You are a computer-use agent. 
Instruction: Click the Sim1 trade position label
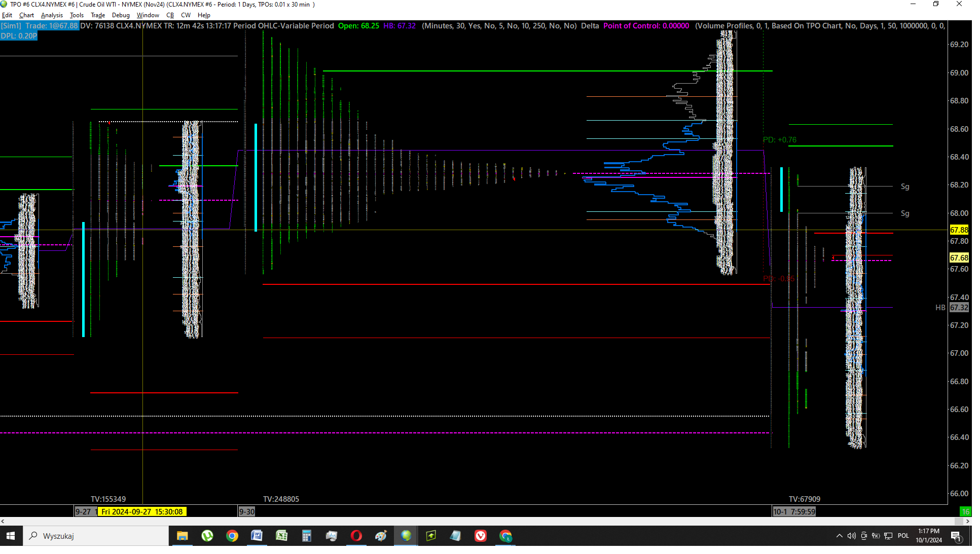click(x=40, y=26)
